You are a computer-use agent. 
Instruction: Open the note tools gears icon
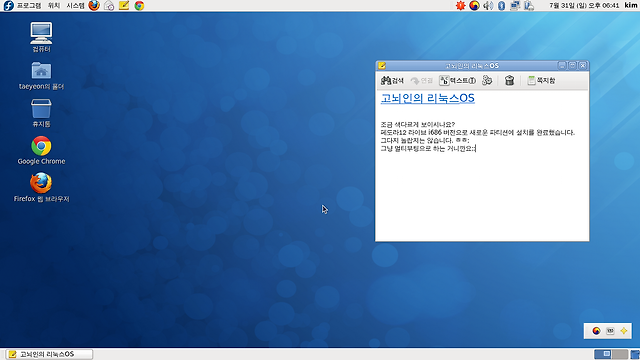pos(487,80)
